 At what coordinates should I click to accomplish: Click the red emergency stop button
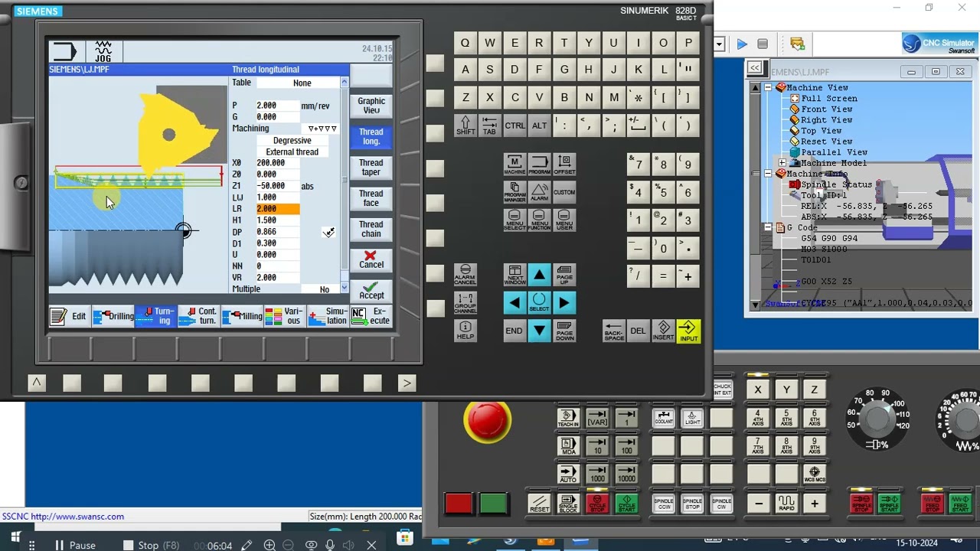click(x=487, y=420)
